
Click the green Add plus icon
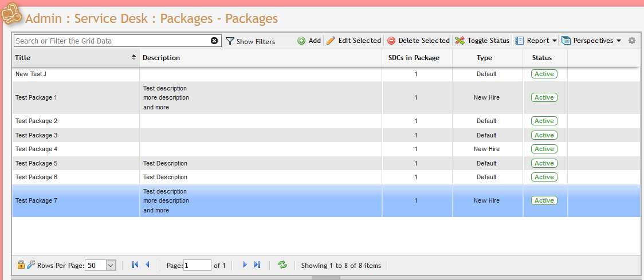(x=301, y=41)
